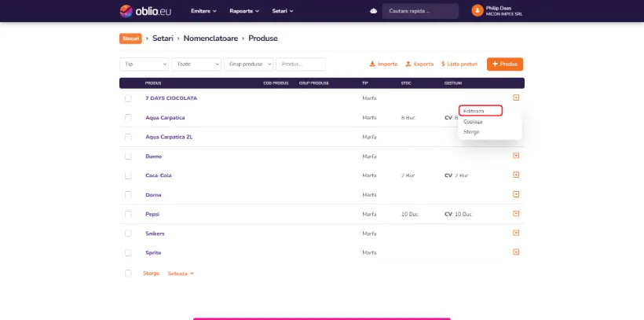
Task: Open the Bueno product
Action: (154, 156)
